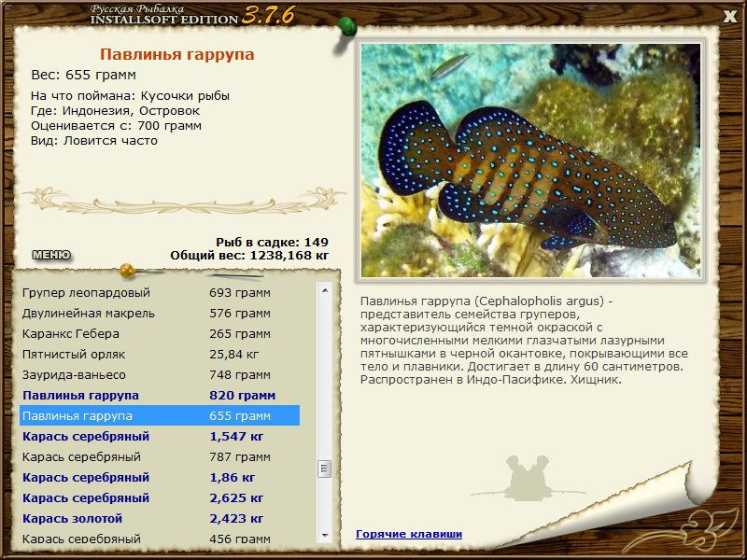Screen dimensions: 747x560
Task: Click the peacock grouper photo
Action: [x=530, y=161]
